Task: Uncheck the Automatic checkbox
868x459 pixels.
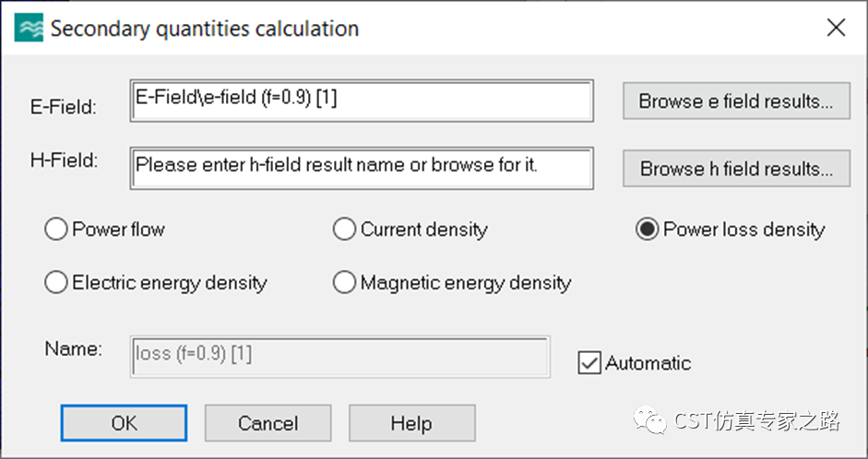Action: (589, 362)
